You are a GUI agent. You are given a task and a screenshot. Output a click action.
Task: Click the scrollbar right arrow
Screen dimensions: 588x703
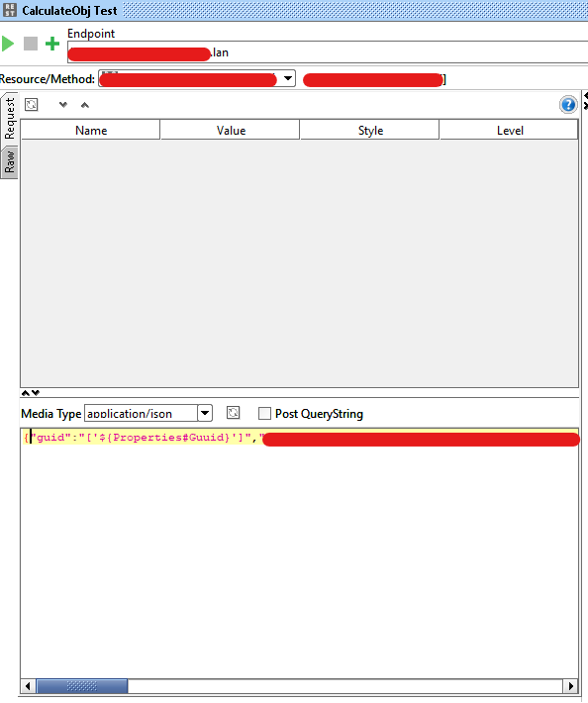570,686
